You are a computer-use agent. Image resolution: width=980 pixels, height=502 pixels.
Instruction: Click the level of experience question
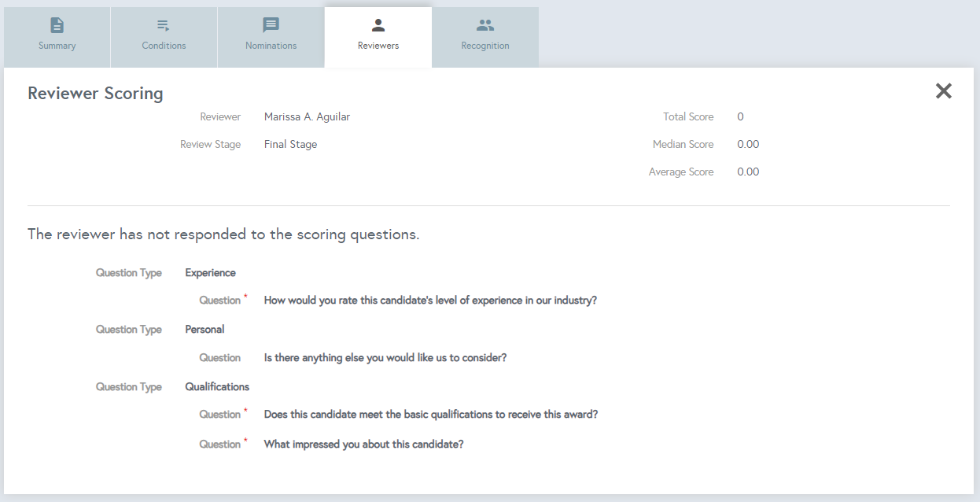pyautogui.click(x=430, y=301)
